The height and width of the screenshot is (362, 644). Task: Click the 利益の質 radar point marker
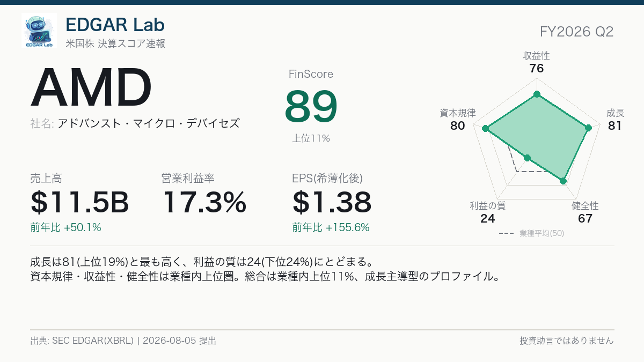coord(527,158)
